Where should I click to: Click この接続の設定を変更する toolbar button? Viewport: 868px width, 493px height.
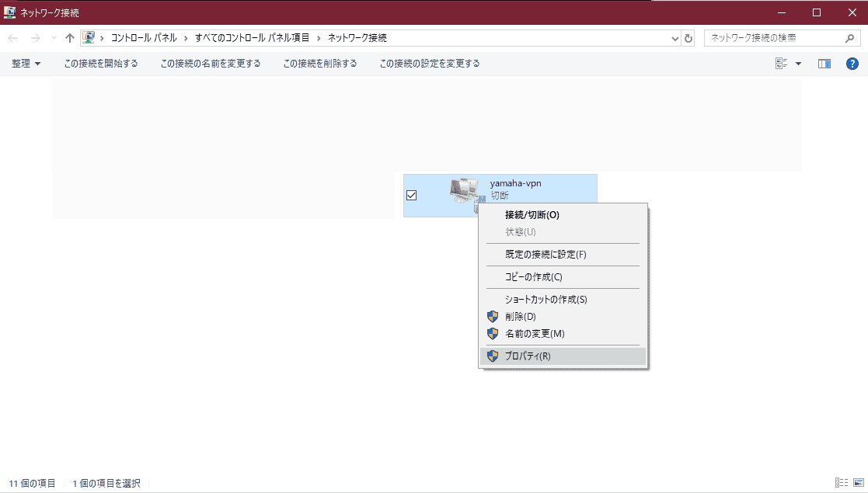click(430, 64)
